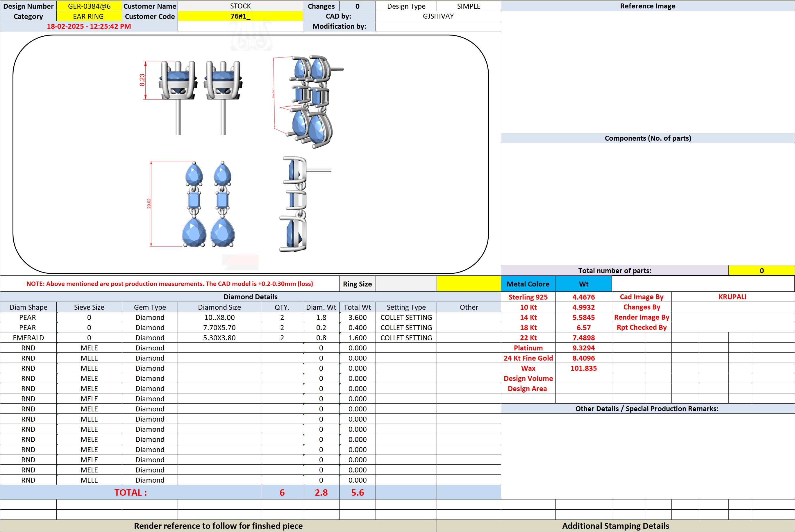Click total weight cell 3.600
The width and height of the screenshot is (795, 532).
[x=358, y=317]
